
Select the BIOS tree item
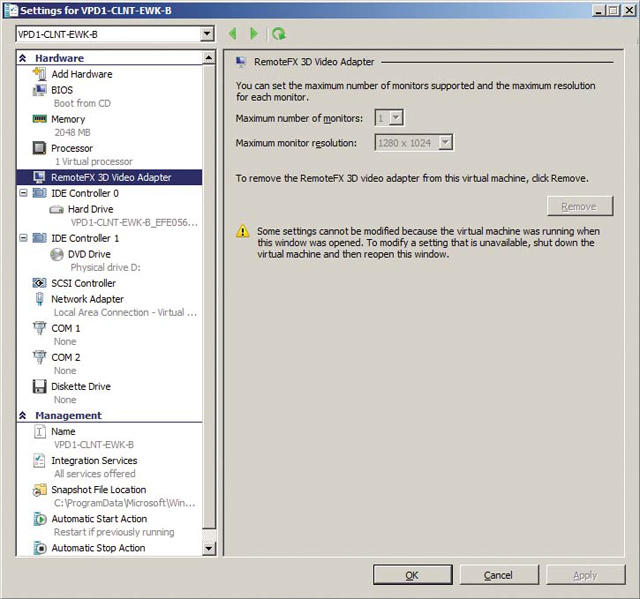[62, 90]
